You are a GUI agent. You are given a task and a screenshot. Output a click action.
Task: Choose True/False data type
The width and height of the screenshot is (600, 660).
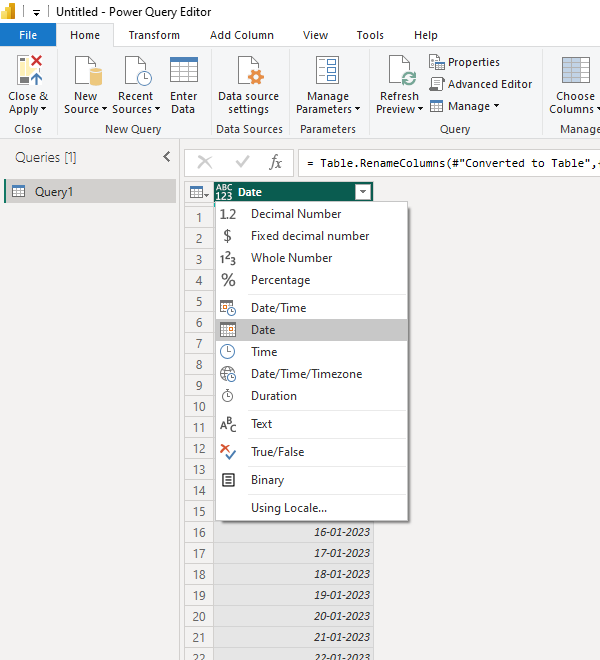point(312,452)
